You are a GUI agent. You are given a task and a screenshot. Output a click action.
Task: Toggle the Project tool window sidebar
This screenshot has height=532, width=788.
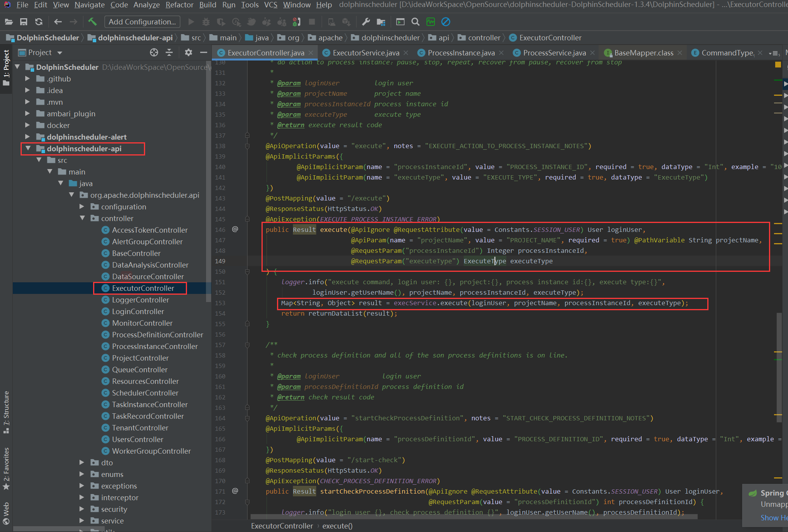6,67
